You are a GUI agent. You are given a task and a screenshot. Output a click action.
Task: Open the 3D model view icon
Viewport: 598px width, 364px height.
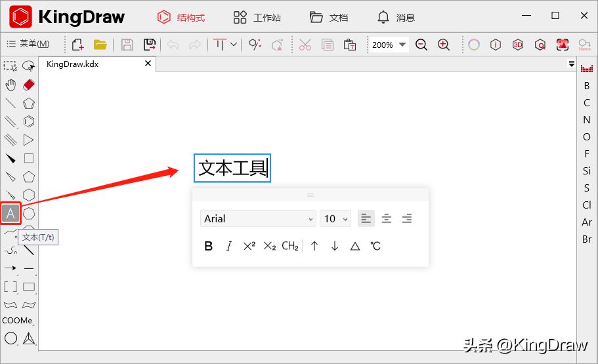[x=517, y=45]
